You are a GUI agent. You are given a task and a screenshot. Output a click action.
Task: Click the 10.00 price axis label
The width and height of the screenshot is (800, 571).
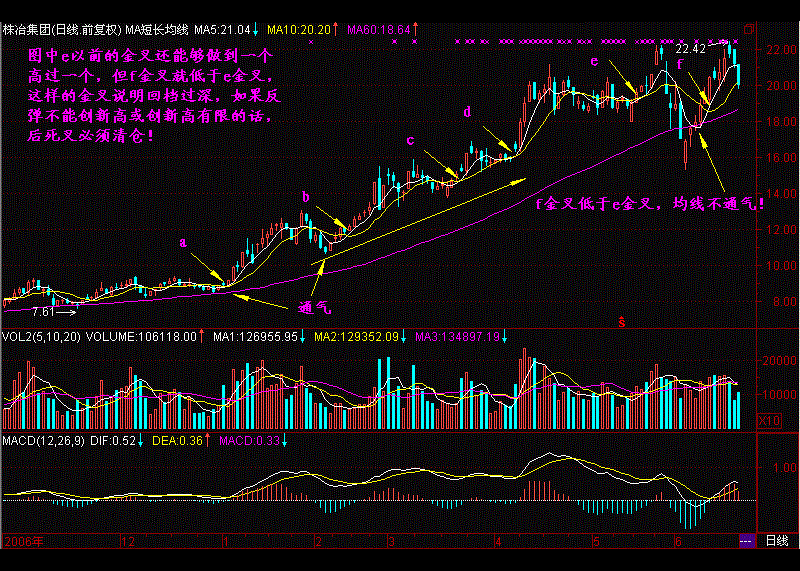click(x=781, y=266)
